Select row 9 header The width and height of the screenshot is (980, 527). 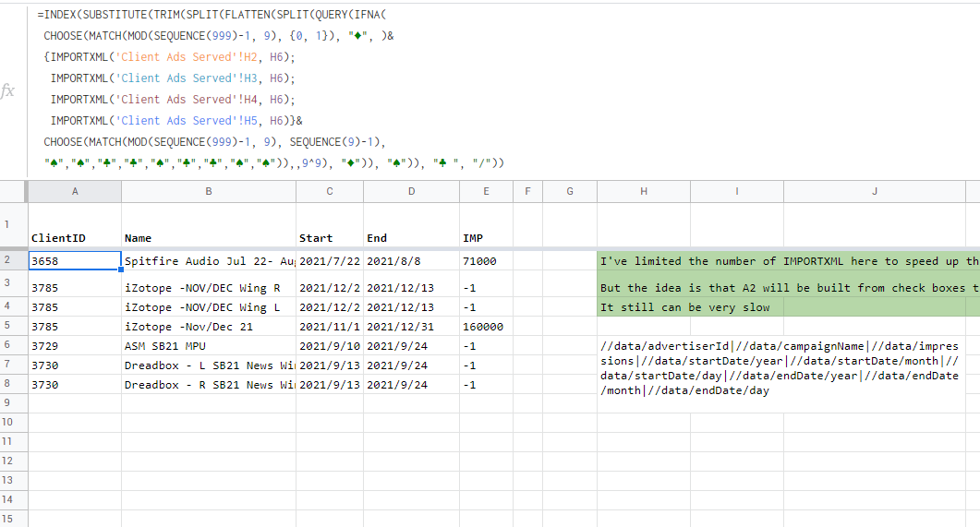coord(14,402)
